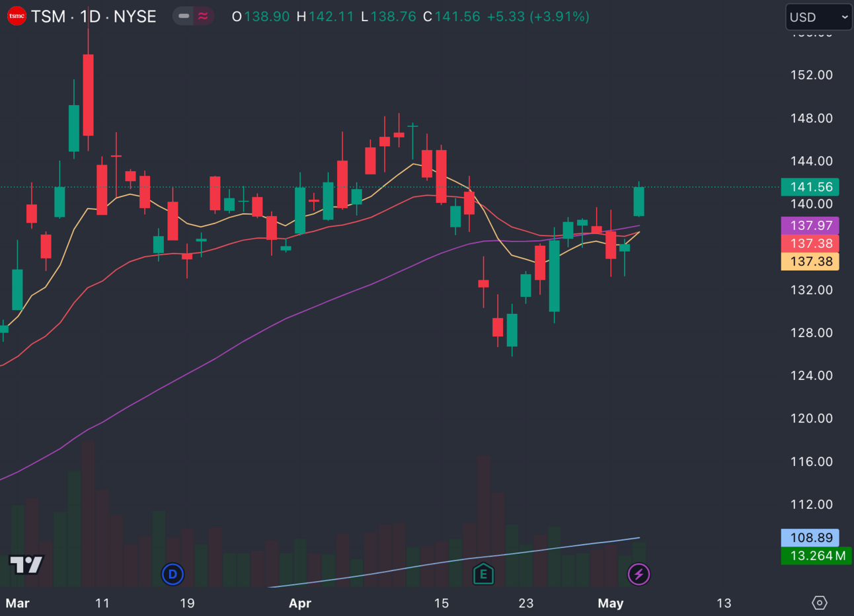Click the 152.00 price axis tick

812,75
